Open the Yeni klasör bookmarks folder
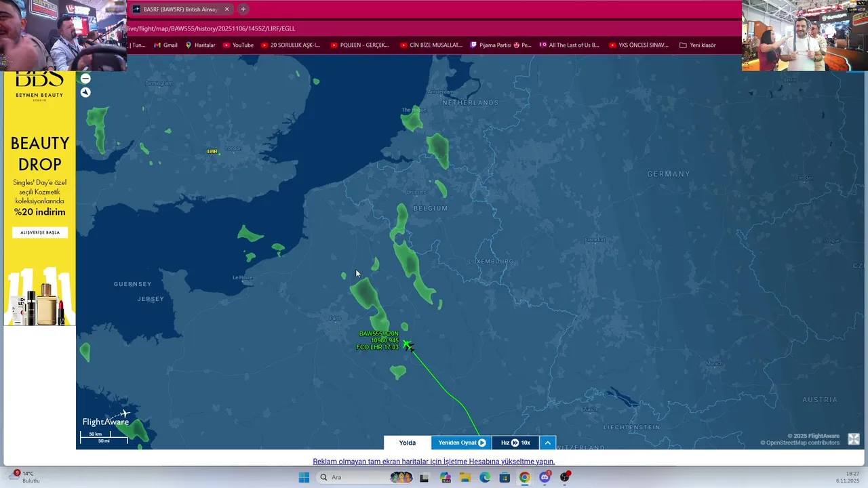This screenshot has height=488, width=868. [x=698, y=45]
